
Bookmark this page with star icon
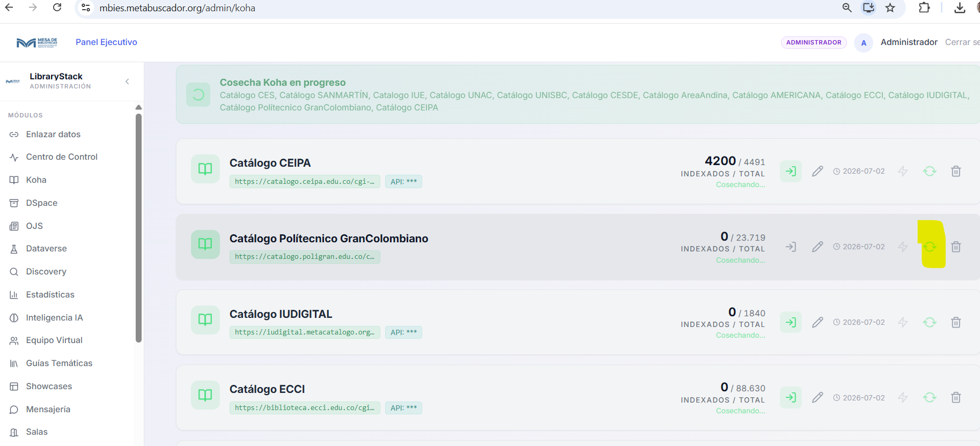click(x=890, y=8)
